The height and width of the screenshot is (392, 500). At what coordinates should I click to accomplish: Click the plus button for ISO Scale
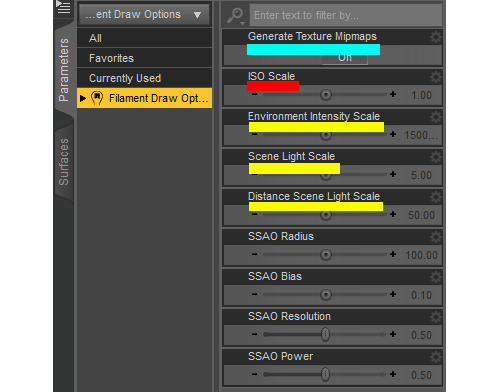pos(393,94)
